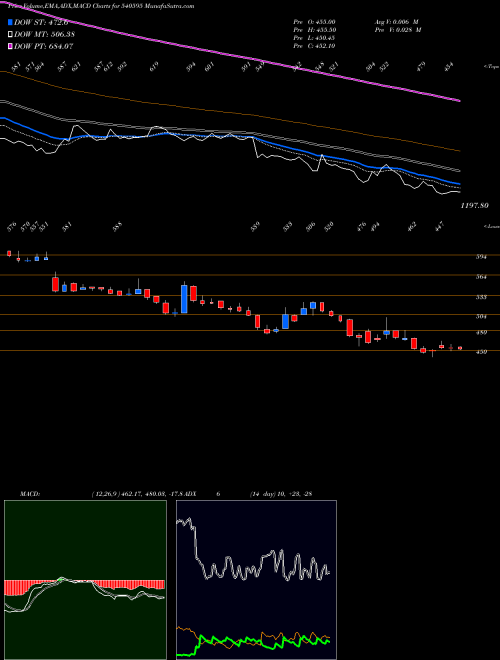Click the DOW ST: 472.6 label

(41, 23)
